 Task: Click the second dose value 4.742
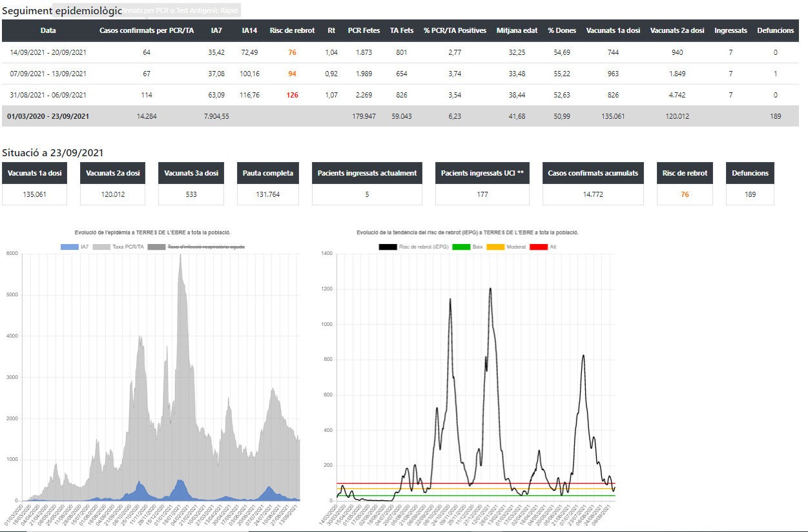pyautogui.click(x=677, y=95)
